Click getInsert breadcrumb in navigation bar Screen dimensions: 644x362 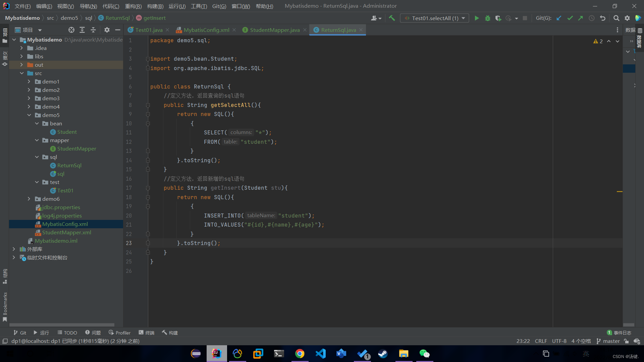click(x=154, y=18)
